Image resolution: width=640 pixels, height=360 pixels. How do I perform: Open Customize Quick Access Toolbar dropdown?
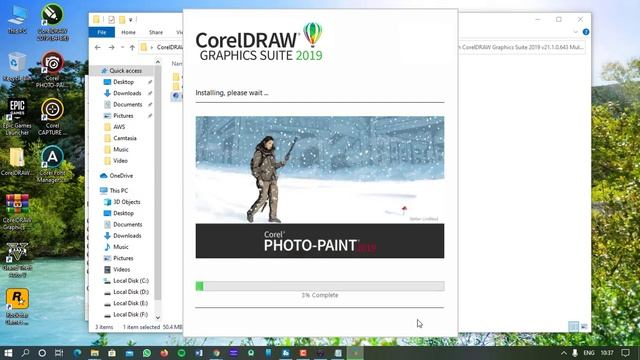tap(131, 19)
